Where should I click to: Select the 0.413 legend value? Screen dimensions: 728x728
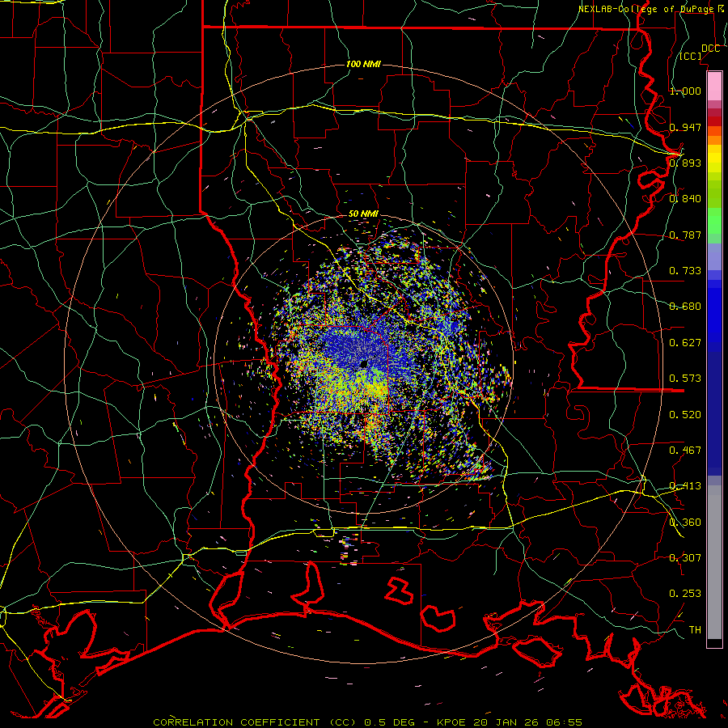685,486
